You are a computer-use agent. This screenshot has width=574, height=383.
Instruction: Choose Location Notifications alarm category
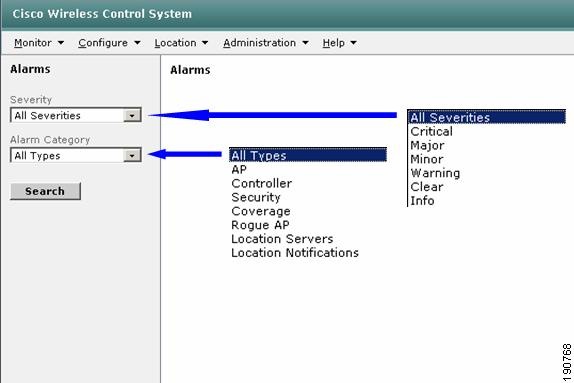(295, 253)
